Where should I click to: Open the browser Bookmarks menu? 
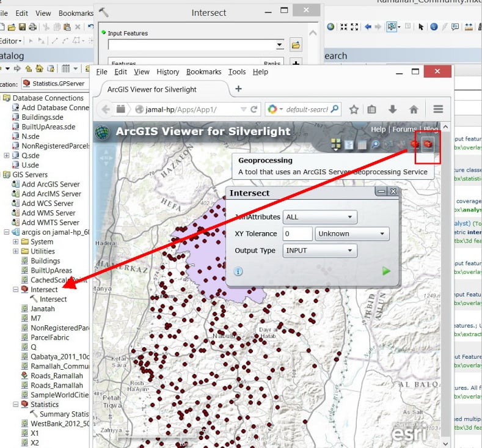click(204, 72)
